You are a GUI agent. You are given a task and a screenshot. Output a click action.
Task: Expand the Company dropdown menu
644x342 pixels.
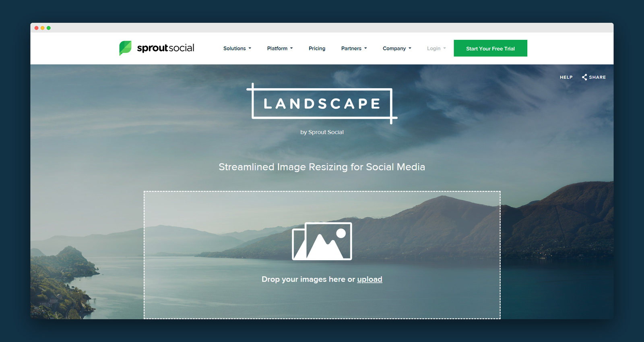[397, 48]
